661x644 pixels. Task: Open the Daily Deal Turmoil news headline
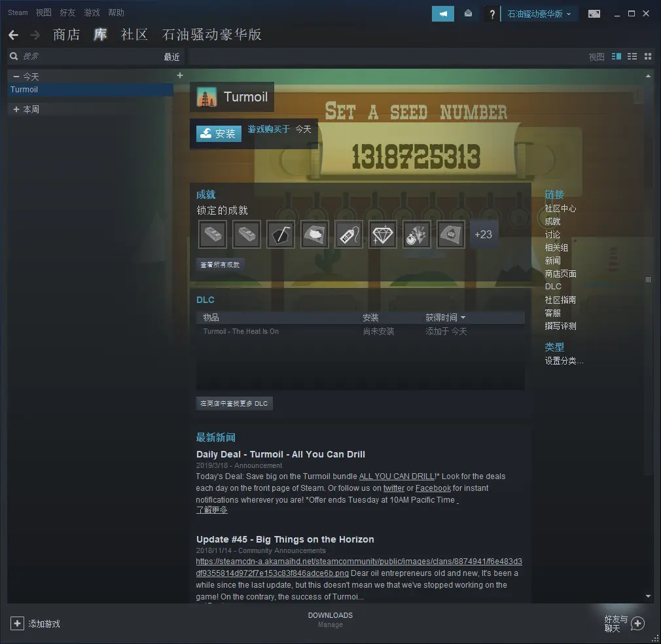281,454
